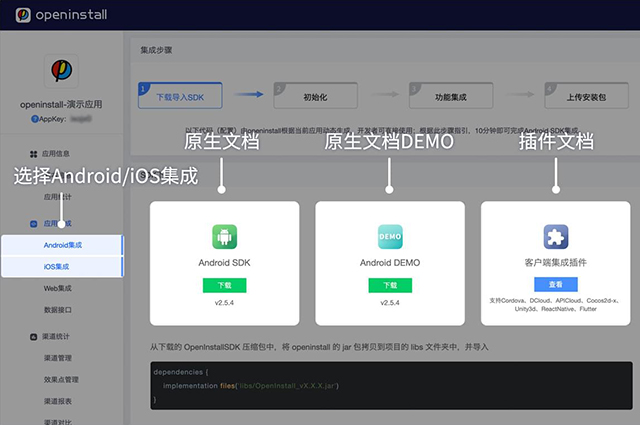
Task: Click the 客户端集成插件 card title
Action: click(556, 263)
